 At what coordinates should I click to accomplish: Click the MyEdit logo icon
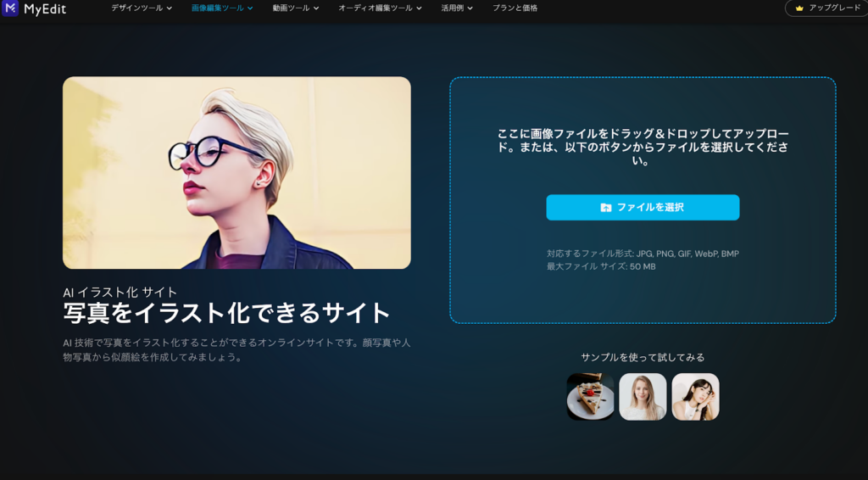pyautogui.click(x=10, y=8)
